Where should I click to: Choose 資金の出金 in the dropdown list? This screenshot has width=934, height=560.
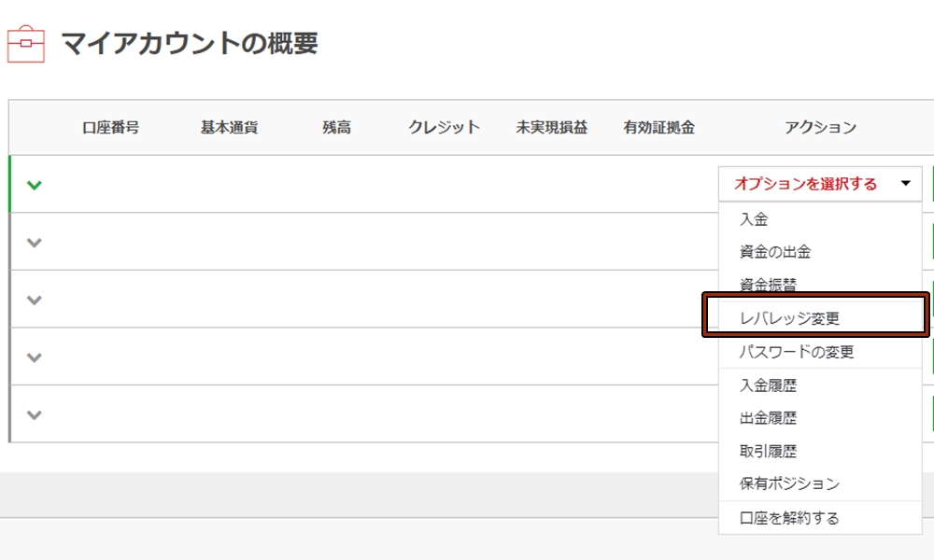[774, 252]
